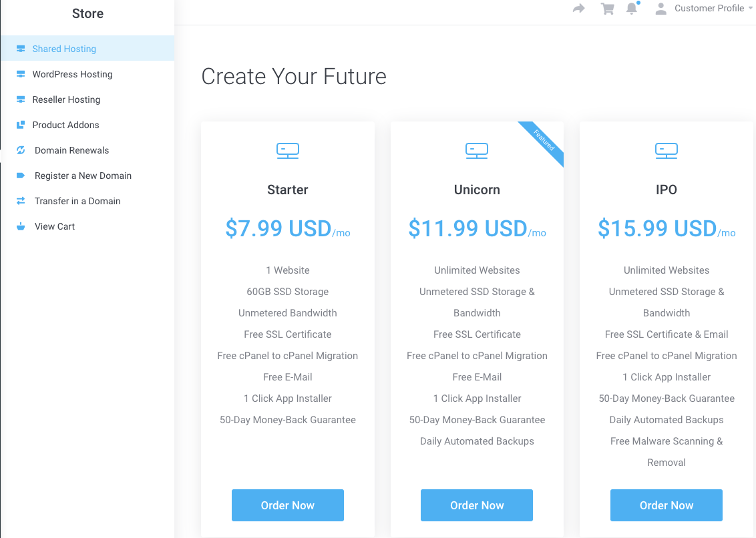Click the share arrow icon in header
Viewport: 756px width, 538px height.
[578, 9]
